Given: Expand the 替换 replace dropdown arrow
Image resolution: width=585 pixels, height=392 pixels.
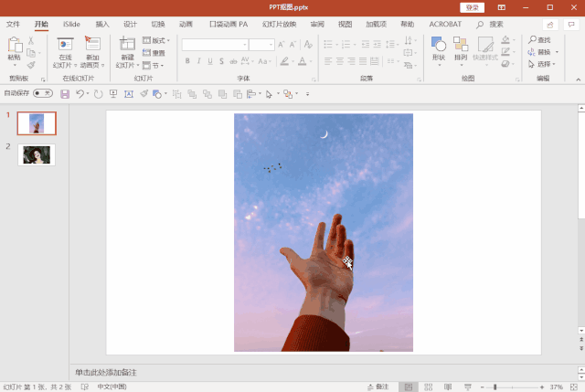Looking at the screenshot, I should coord(557,52).
